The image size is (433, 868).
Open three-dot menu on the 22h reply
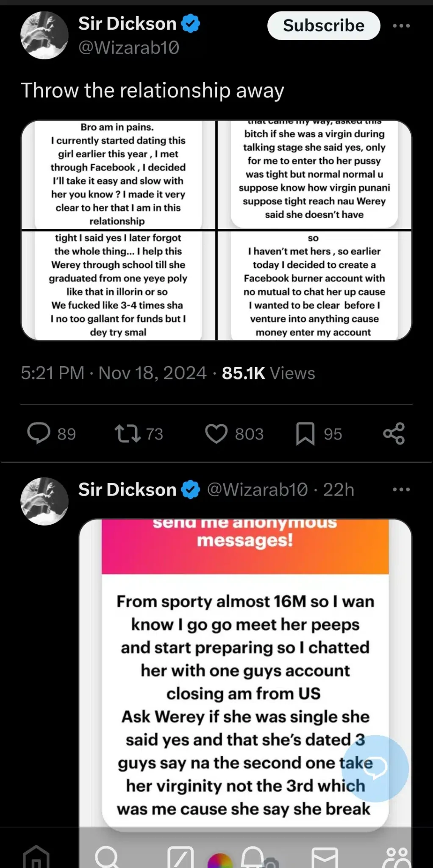401,490
